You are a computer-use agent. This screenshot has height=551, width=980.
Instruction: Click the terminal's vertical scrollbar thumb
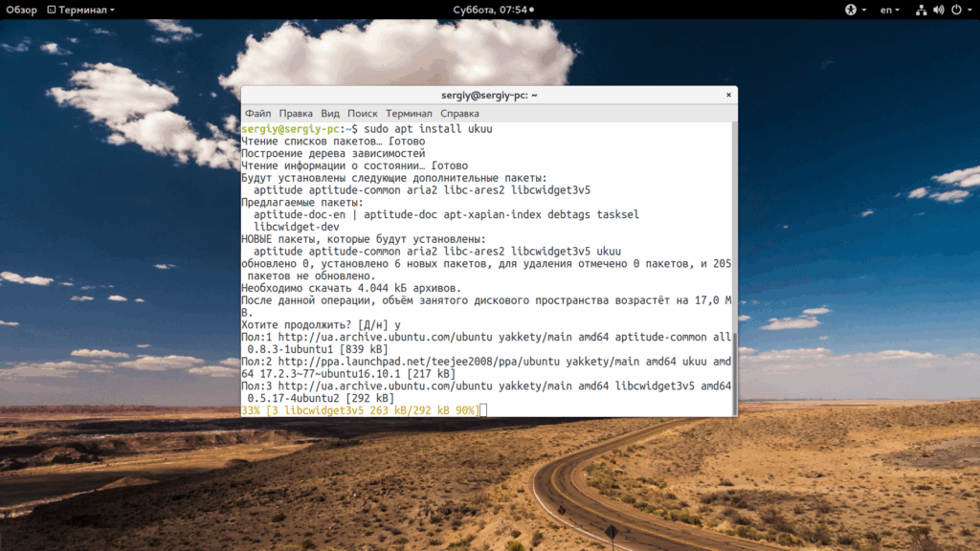coord(734,373)
